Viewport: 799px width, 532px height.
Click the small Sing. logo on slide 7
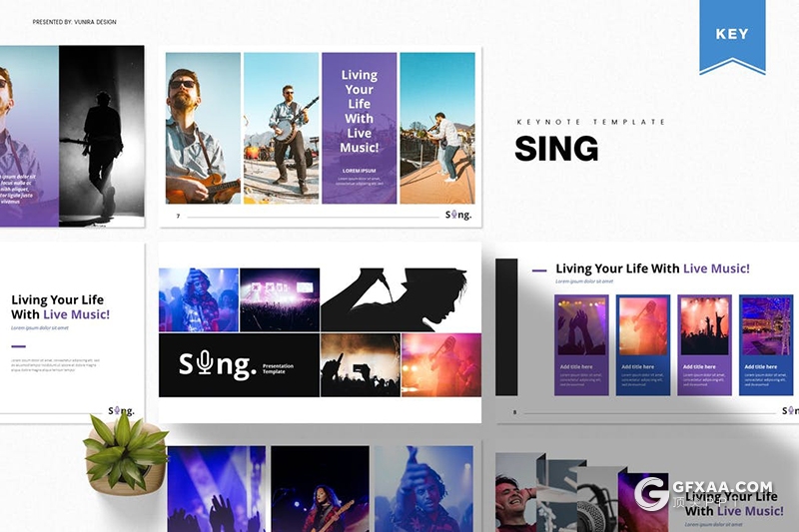(x=458, y=215)
